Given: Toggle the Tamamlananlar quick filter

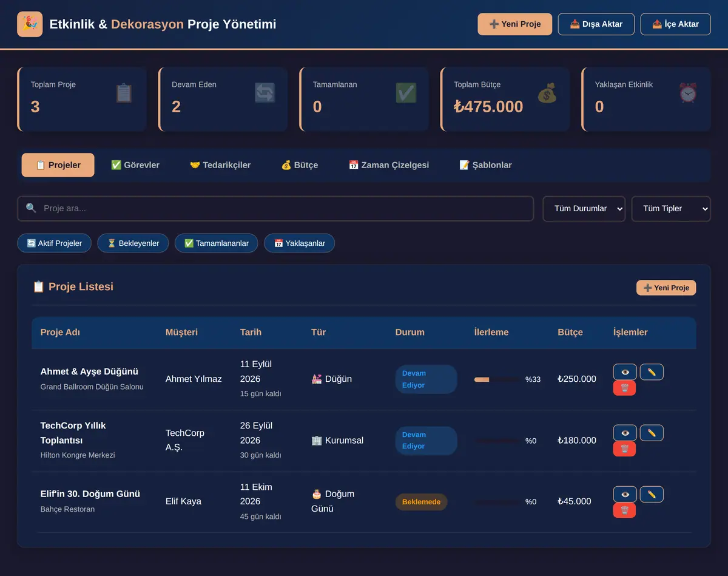Looking at the screenshot, I should (x=216, y=243).
